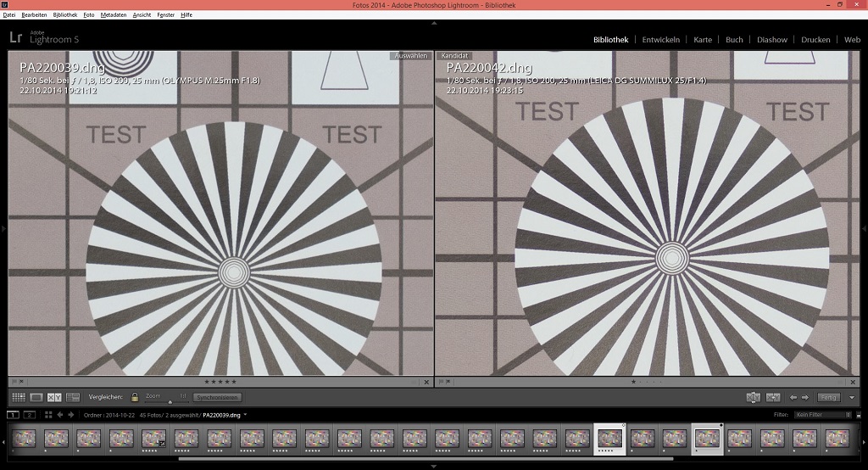Open the Kein Filter dropdown
868x470 pixels.
pos(821,415)
